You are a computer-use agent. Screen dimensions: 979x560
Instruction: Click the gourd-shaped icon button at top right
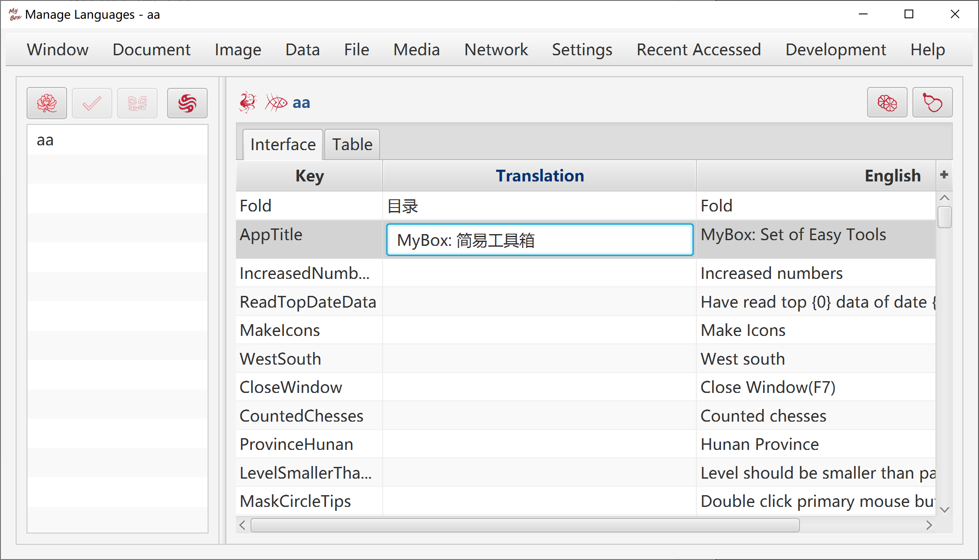pyautogui.click(x=932, y=103)
